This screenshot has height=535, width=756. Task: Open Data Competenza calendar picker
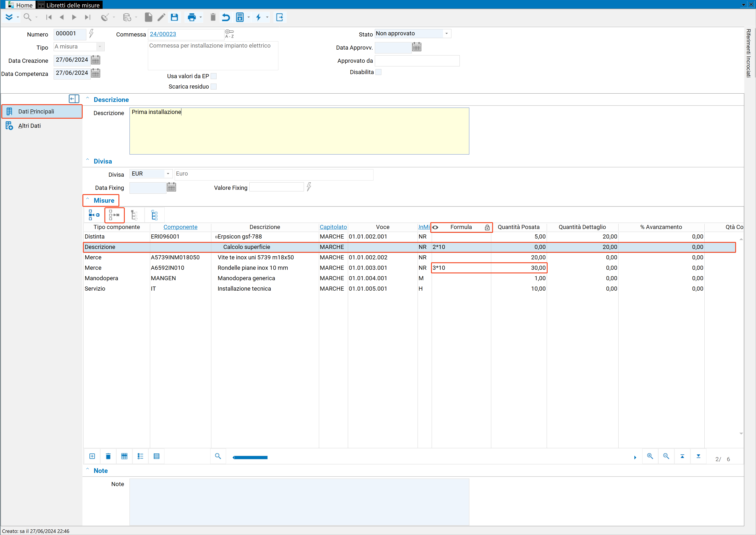(96, 73)
